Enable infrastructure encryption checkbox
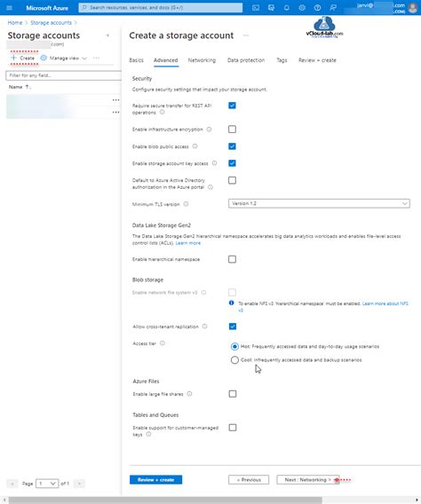The image size is (421, 504). 232,130
